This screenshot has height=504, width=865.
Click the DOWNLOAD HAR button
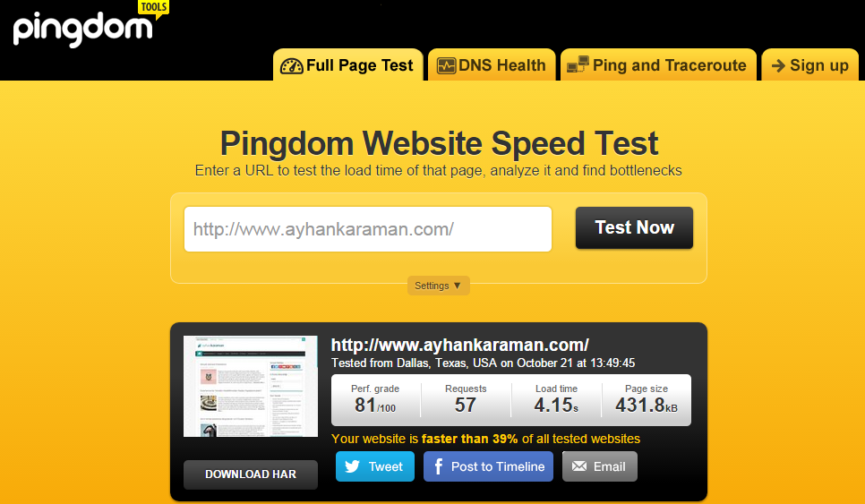(251, 474)
